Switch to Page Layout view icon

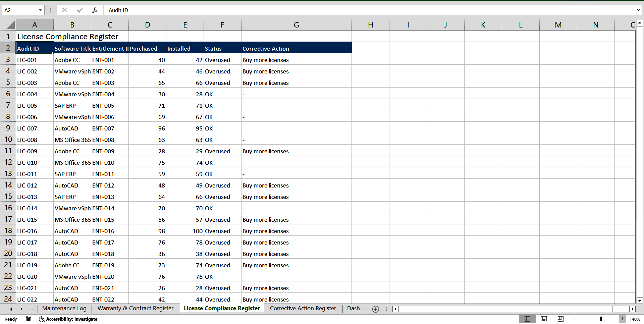point(544,319)
